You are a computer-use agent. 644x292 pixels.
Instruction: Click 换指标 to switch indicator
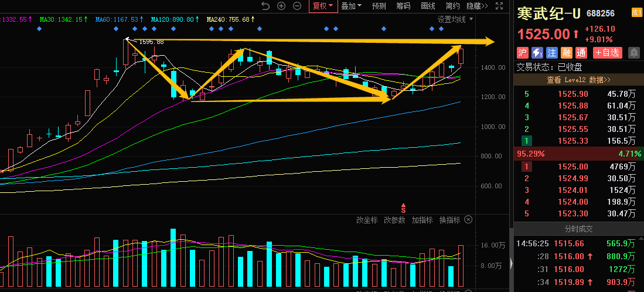pos(449,220)
